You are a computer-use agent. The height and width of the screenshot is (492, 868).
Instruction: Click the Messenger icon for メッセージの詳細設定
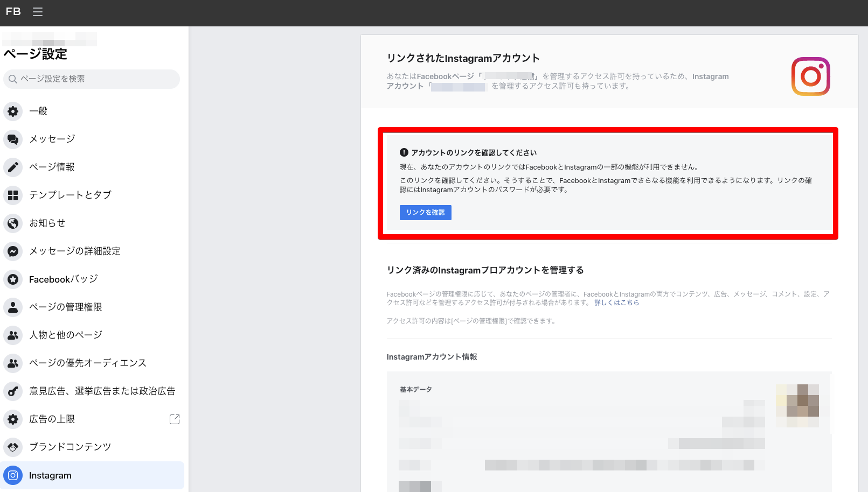click(x=13, y=251)
